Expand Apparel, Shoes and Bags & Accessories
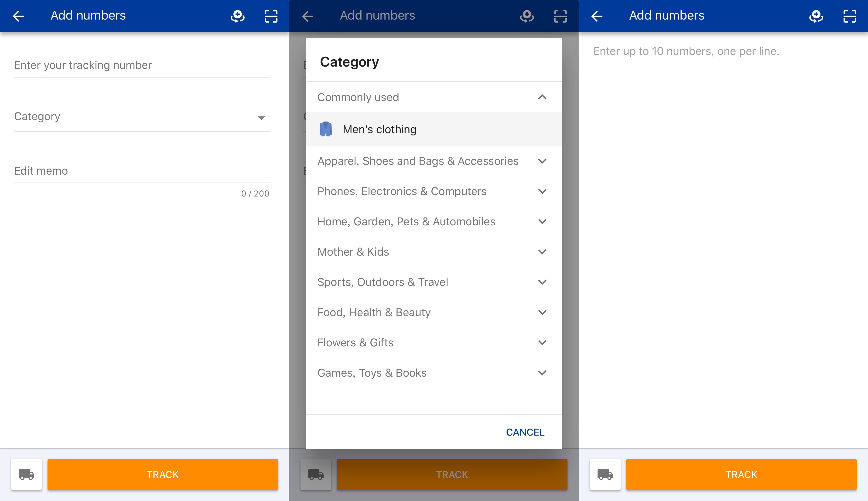 click(x=542, y=161)
